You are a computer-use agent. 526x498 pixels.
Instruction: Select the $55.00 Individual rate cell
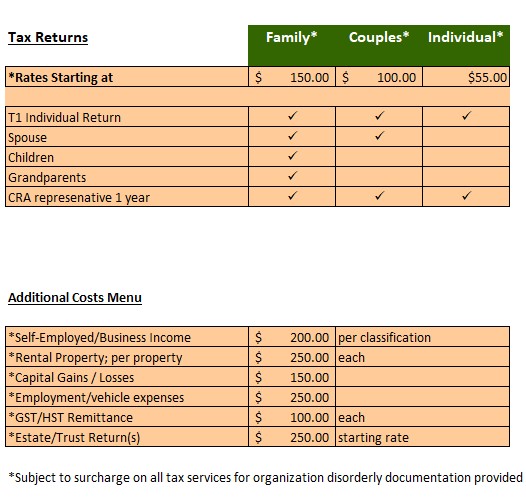pos(466,77)
